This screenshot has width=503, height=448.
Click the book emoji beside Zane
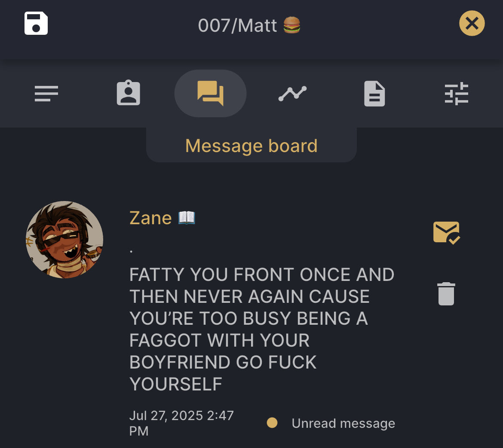[187, 218]
